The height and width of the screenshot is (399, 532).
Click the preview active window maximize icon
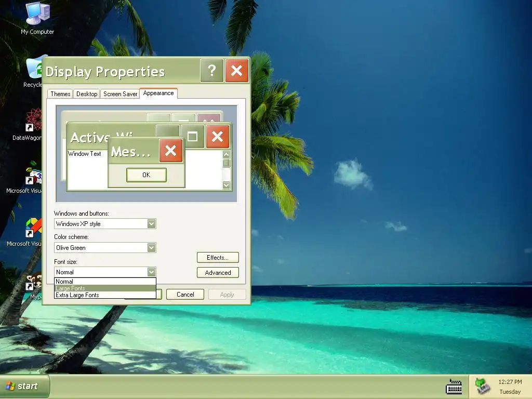click(x=192, y=137)
